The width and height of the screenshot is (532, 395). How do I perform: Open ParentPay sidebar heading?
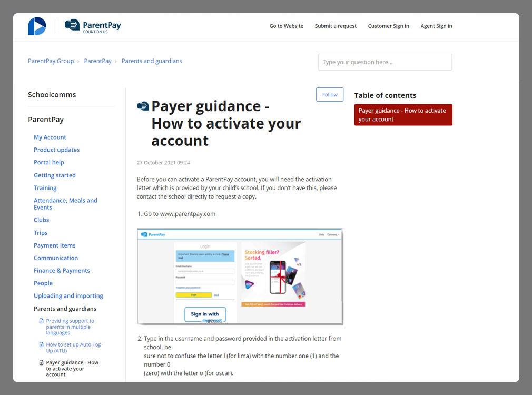click(x=46, y=120)
